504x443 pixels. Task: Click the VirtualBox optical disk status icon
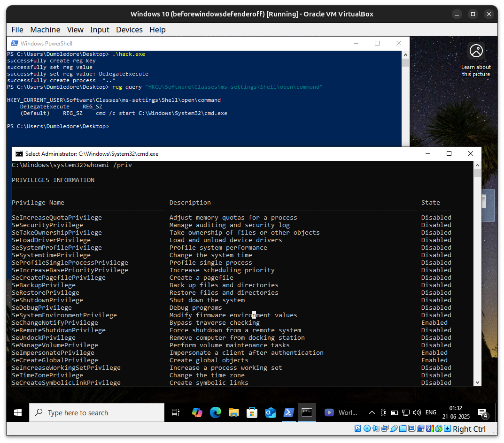click(367, 428)
